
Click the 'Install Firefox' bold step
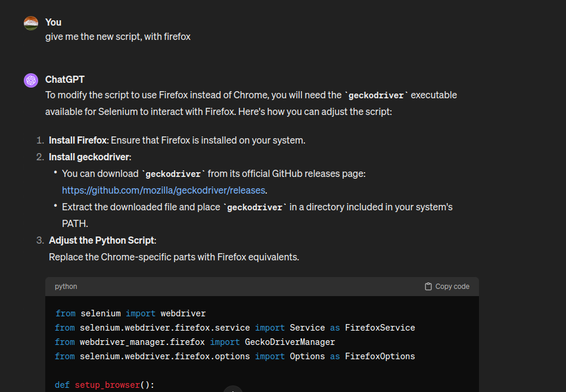78,141
